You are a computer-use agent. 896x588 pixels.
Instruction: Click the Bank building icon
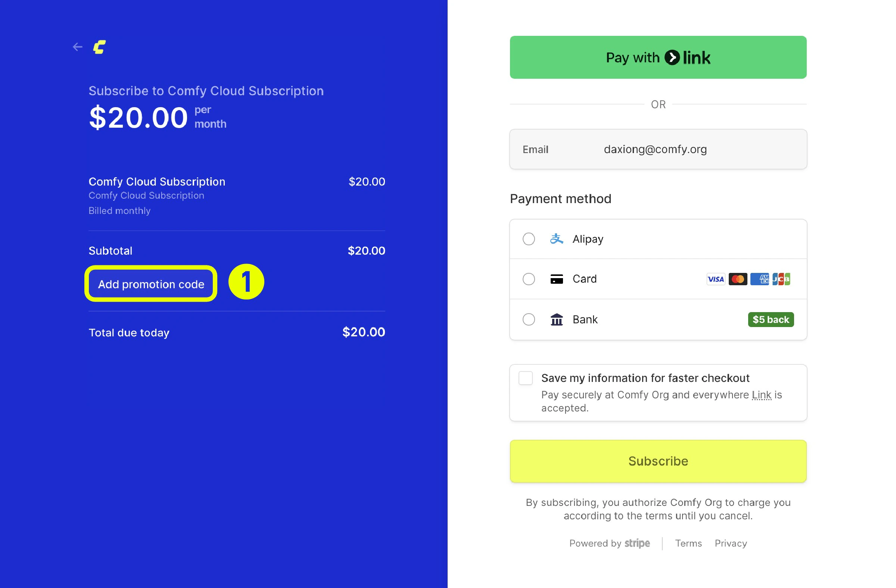(x=556, y=319)
